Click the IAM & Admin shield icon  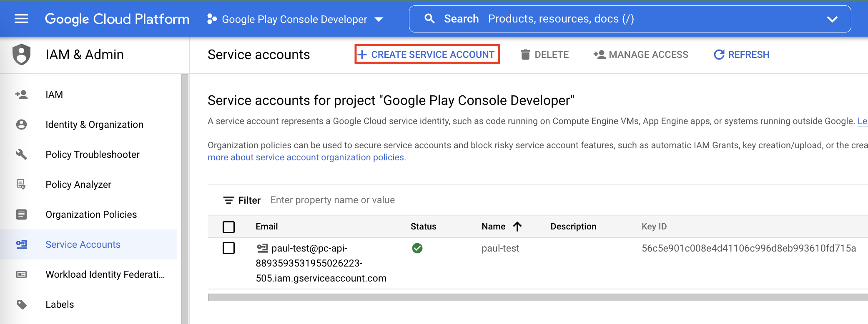(22, 55)
